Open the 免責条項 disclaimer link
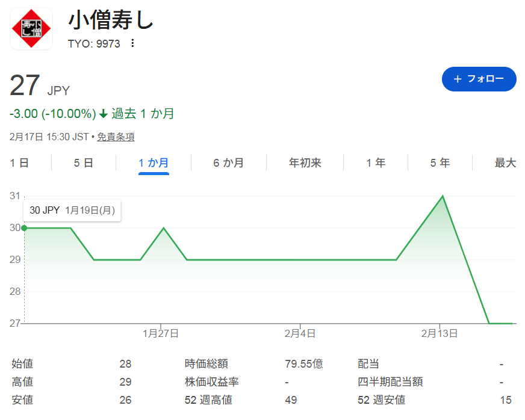This screenshot has height=420, width=525. pyautogui.click(x=116, y=137)
